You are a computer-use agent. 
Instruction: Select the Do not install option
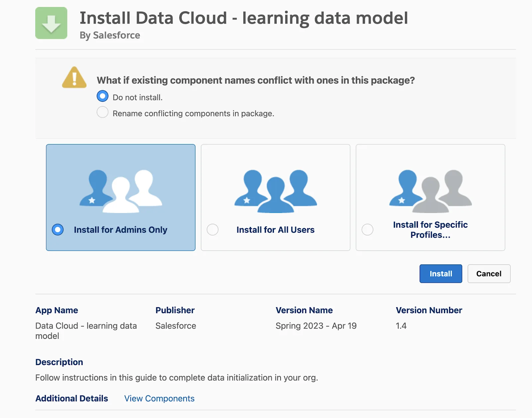pos(103,96)
